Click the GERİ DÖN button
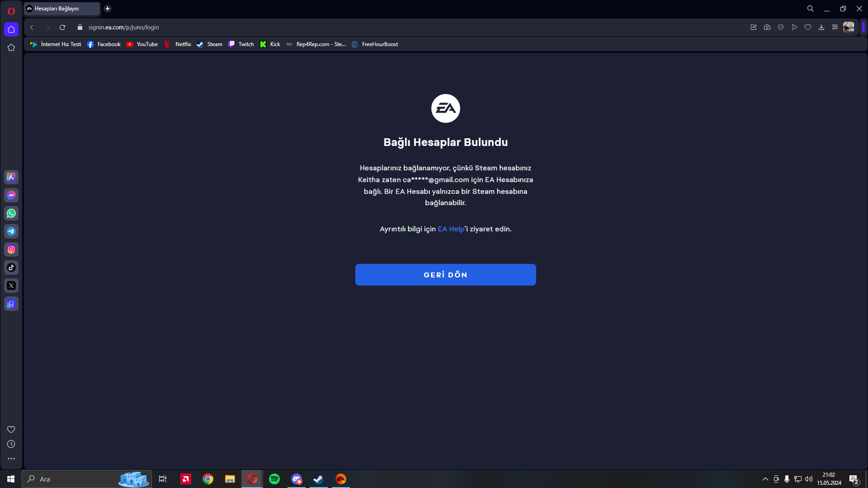 pyautogui.click(x=445, y=275)
